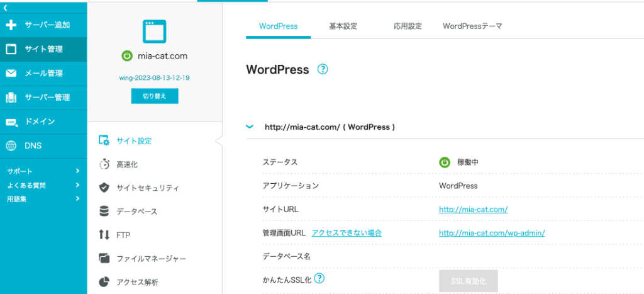Click the データベース名 row label
The width and height of the screenshot is (644, 294).
coord(287,257)
